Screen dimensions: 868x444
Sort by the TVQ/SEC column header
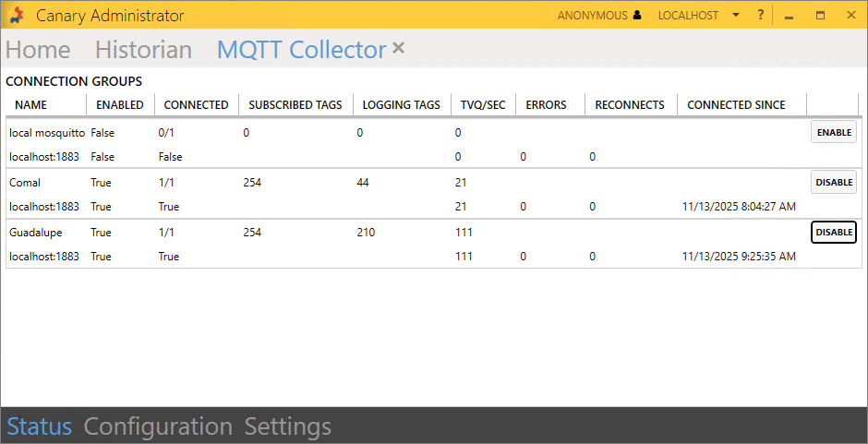click(483, 105)
